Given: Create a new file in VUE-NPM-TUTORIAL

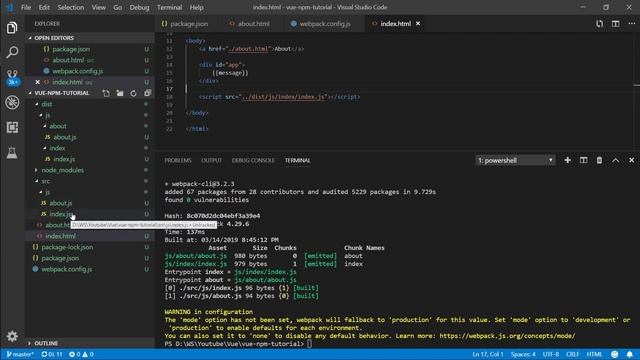Looking at the screenshot, I should (106, 93).
